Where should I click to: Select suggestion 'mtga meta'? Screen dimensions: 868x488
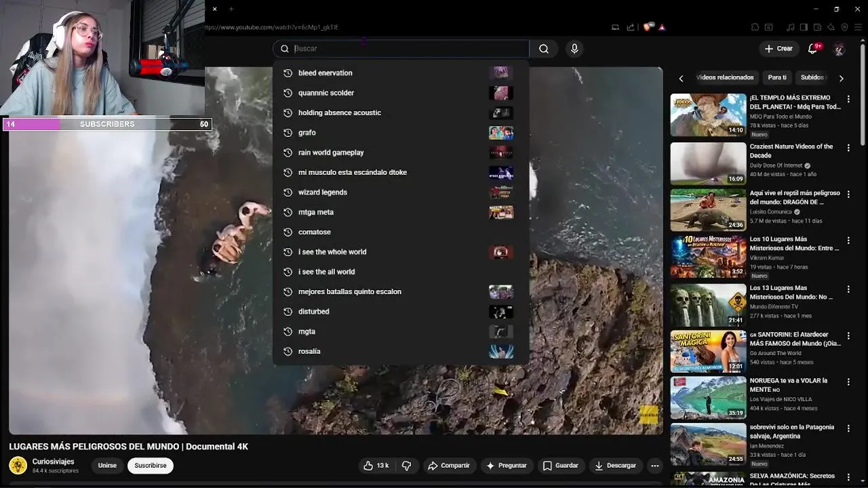pos(400,212)
